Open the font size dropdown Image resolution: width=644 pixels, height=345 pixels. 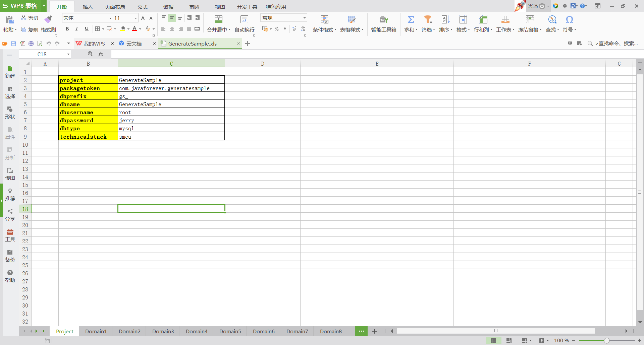[x=136, y=18]
